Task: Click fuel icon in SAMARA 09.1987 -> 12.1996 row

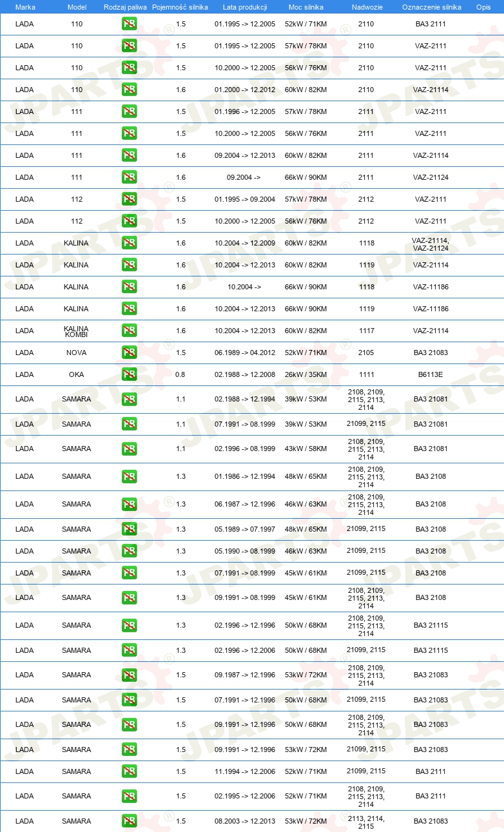Action: point(129,675)
